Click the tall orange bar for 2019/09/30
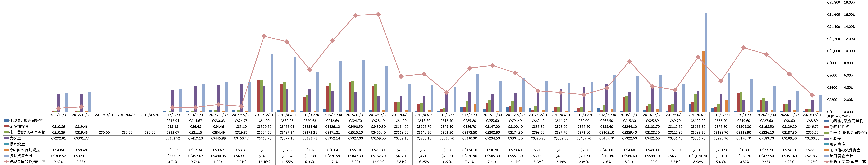The width and height of the screenshot is (868, 165). (703, 82)
